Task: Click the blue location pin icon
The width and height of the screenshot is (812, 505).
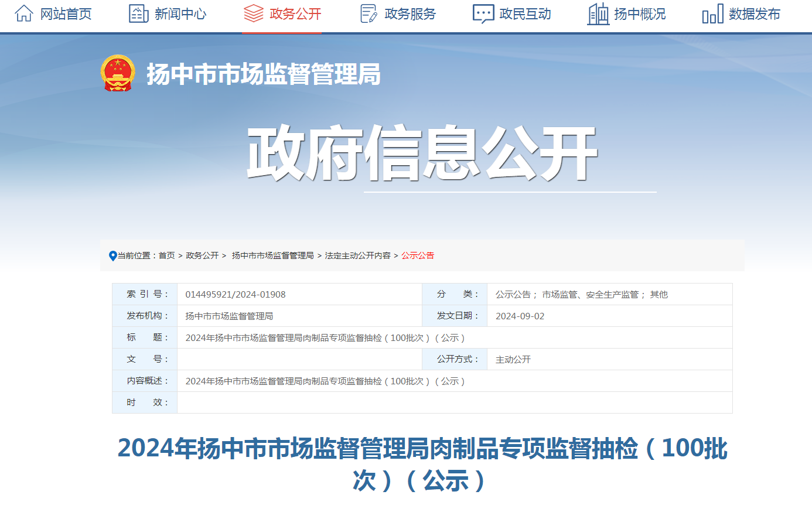Action: point(113,256)
